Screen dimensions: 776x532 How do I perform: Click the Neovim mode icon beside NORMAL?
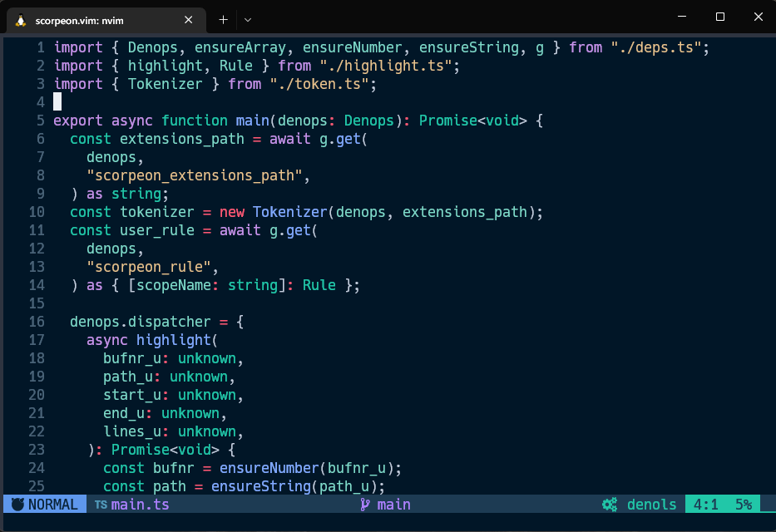[x=17, y=505]
